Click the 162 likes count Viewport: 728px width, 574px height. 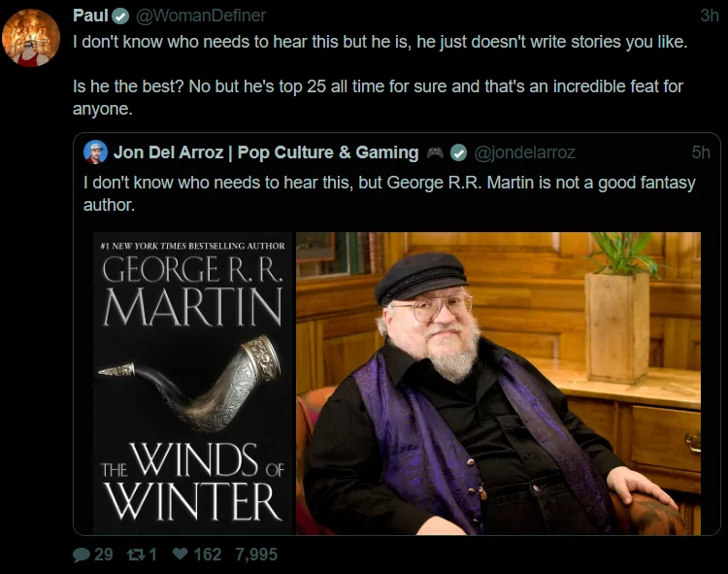pos(207,555)
